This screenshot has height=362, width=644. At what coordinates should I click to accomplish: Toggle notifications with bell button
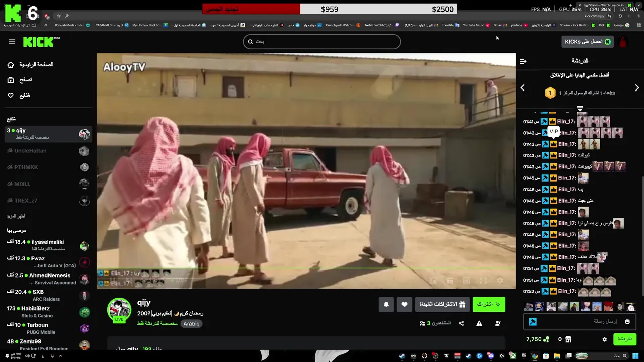[x=386, y=304]
